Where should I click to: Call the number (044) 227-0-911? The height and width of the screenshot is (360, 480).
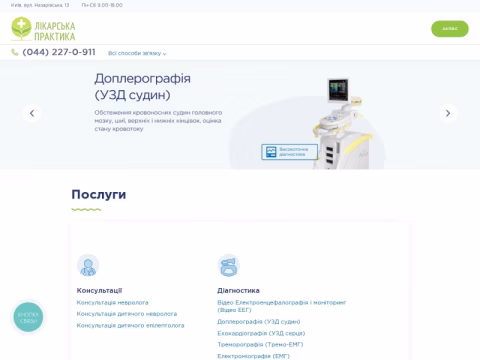tap(59, 52)
